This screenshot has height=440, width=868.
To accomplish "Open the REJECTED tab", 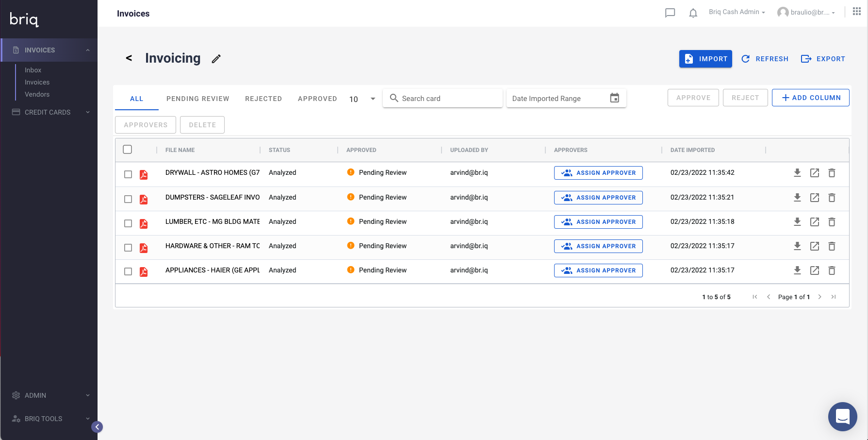I will [x=263, y=99].
